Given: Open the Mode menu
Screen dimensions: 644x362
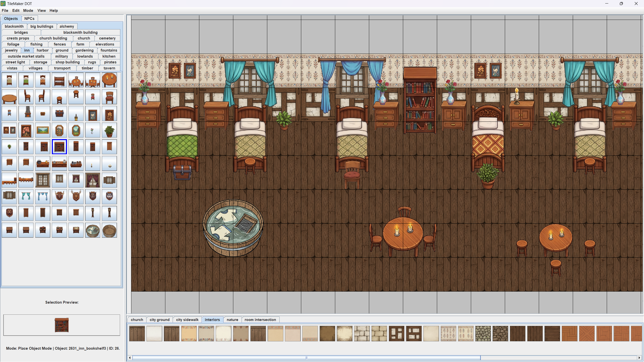Looking at the screenshot, I should pyautogui.click(x=28, y=11).
